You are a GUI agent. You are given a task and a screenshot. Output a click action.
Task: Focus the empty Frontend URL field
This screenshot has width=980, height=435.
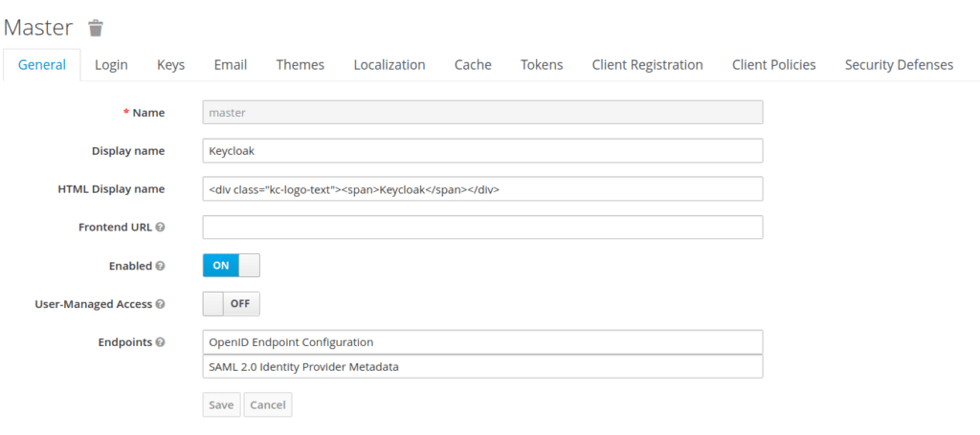click(482, 228)
